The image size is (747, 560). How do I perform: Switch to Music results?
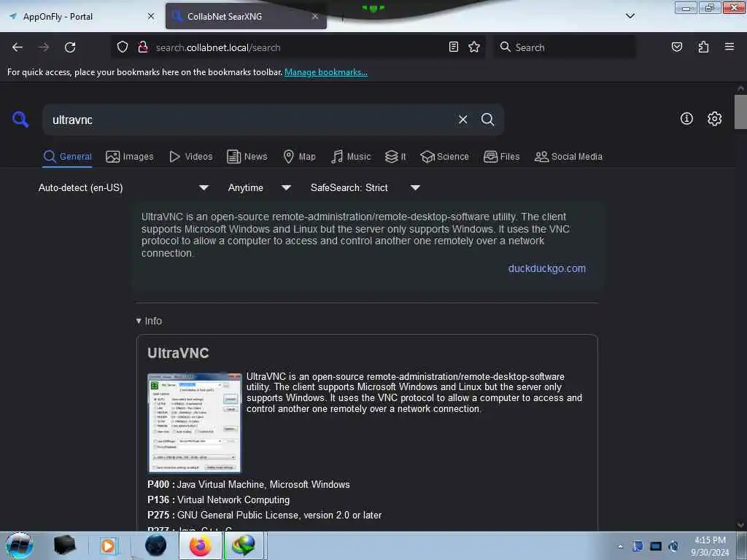(351, 157)
